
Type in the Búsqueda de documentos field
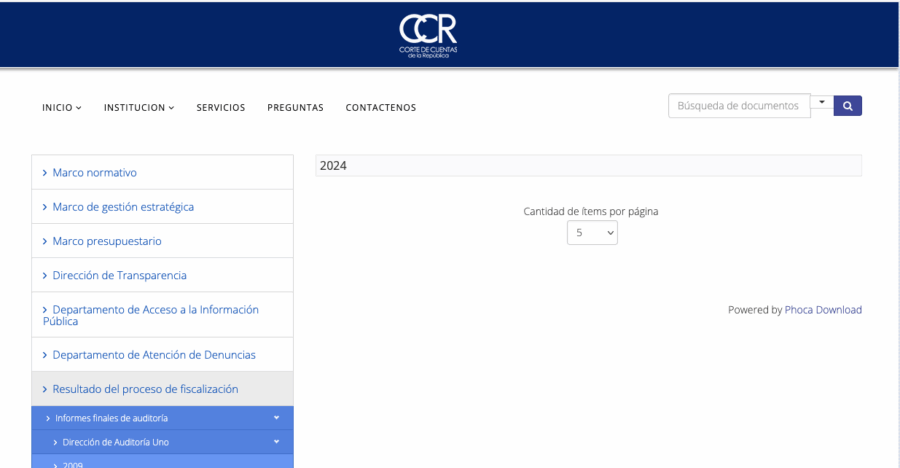tap(738, 106)
